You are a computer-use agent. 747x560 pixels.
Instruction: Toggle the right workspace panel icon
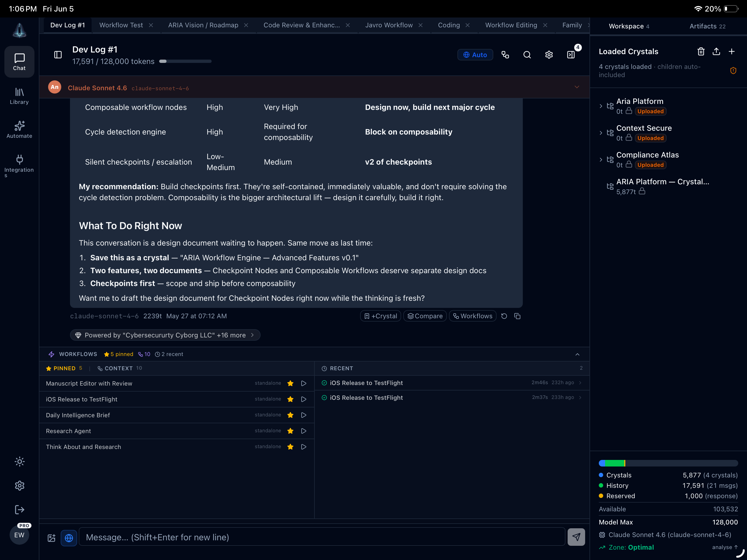pyautogui.click(x=571, y=55)
